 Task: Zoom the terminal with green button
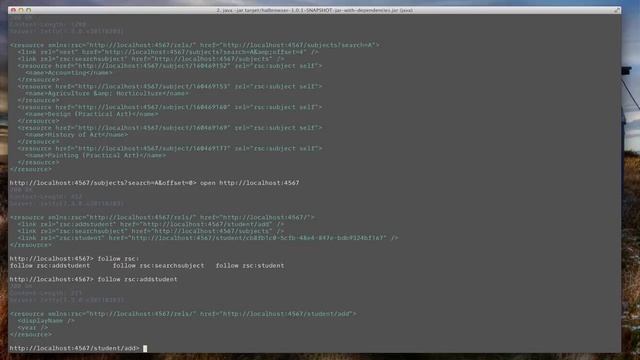click(x=29, y=10)
